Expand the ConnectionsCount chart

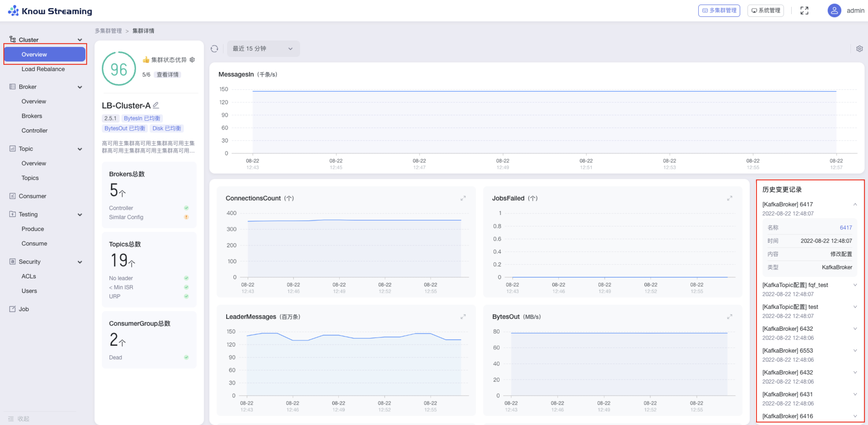tap(463, 198)
